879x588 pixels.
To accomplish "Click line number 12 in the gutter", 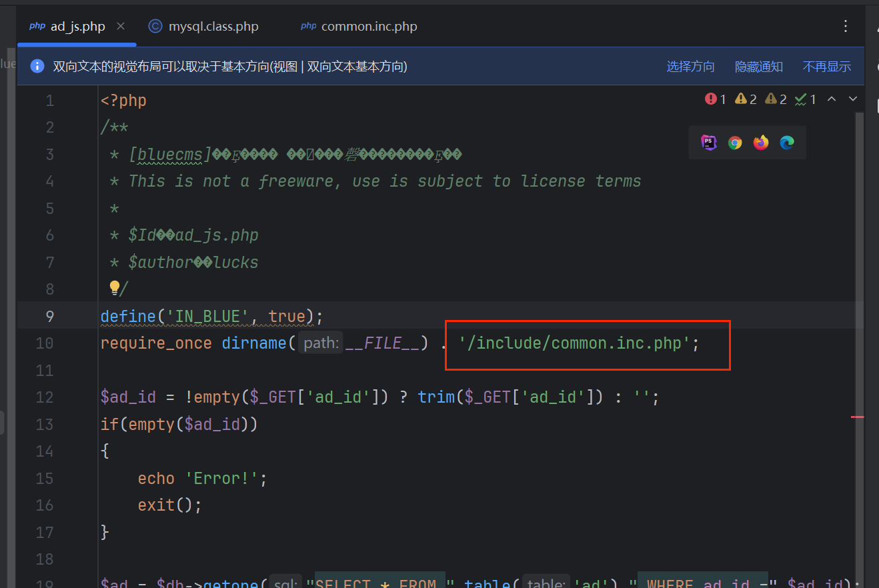I will tap(45, 397).
